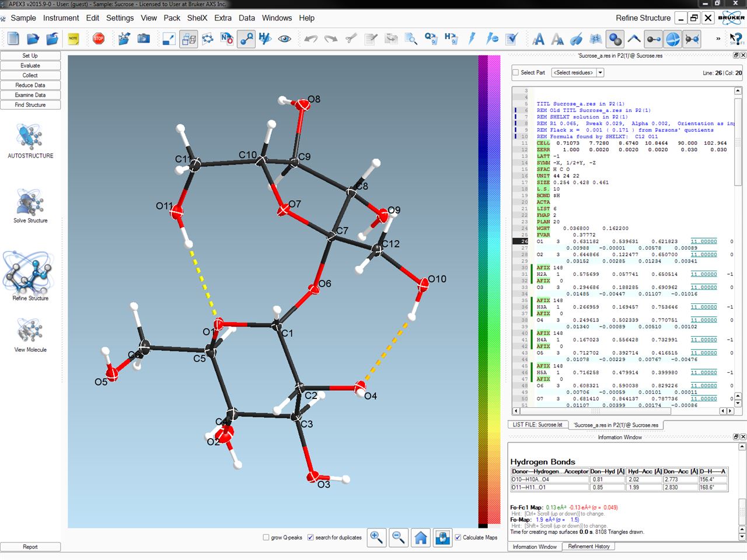Click the delete Q-peaks 'Q' trash icon

[431, 39]
